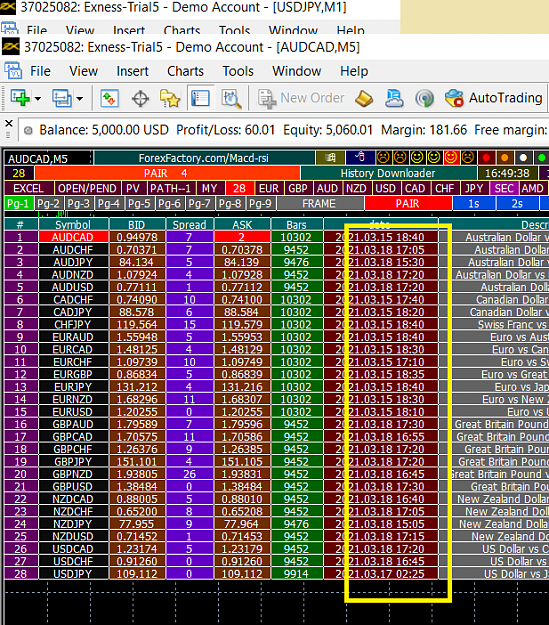
Task: Select the blue 1s interval button
Action: [474, 204]
